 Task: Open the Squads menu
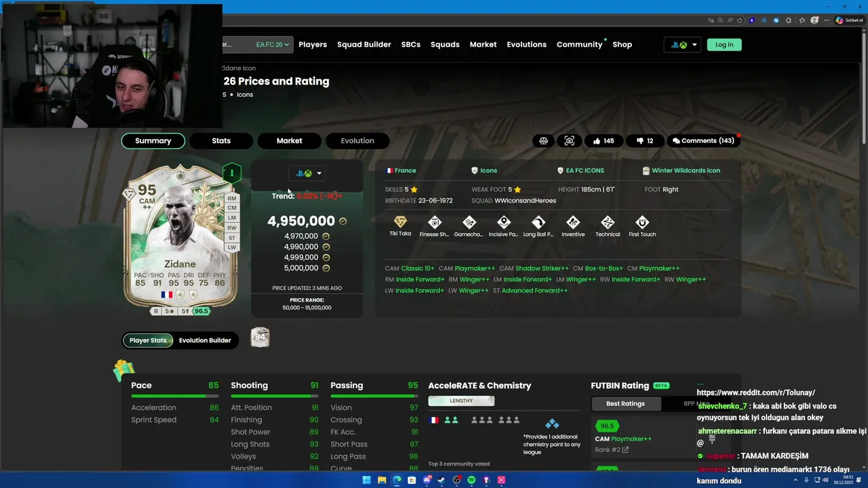tap(445, 45)
